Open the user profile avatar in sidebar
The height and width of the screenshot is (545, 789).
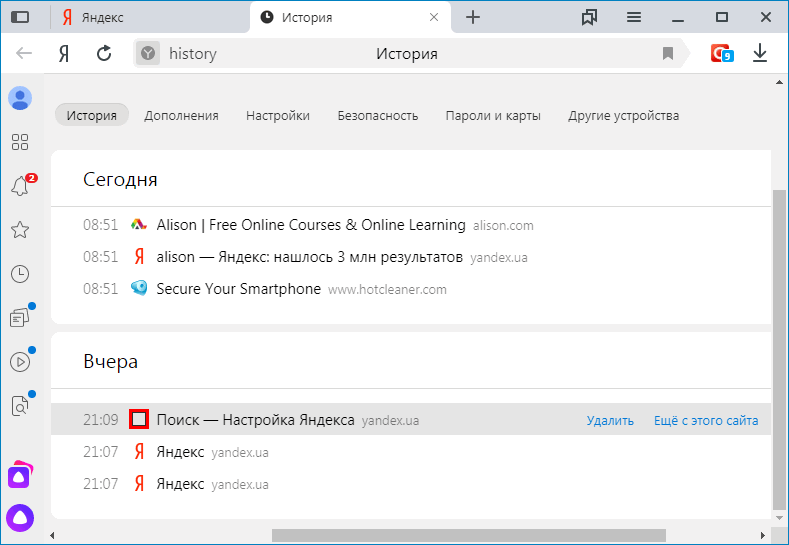pos(20,98)
